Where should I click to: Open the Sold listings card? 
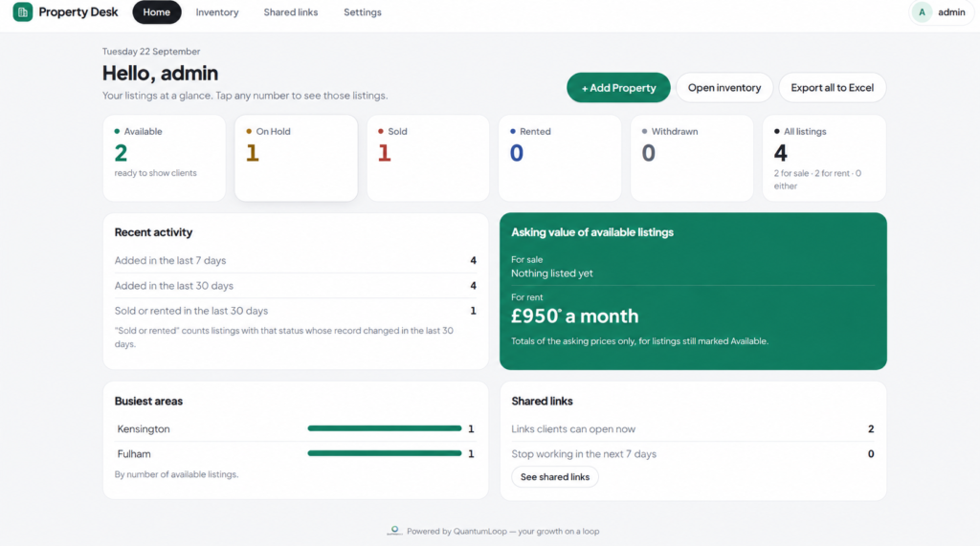tap(428, 158)
